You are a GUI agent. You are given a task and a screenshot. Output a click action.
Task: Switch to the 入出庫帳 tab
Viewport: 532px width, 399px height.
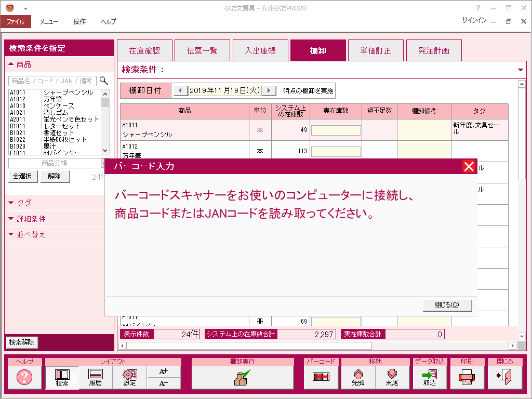[260, 50]
